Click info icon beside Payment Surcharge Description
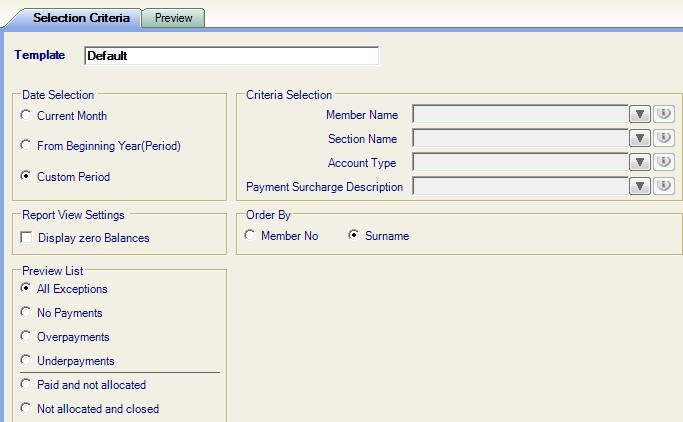This screenshot has width=683, height=422. [x=664, y=186]
